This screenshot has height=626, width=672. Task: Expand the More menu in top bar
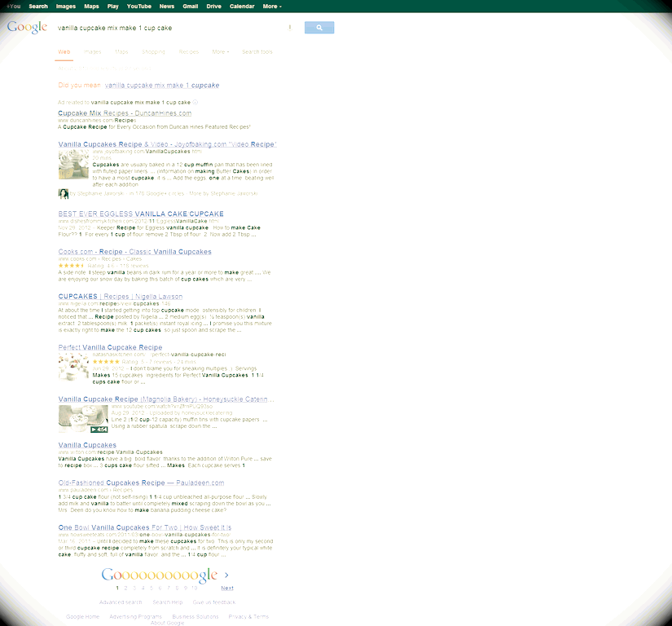(272, 7)
